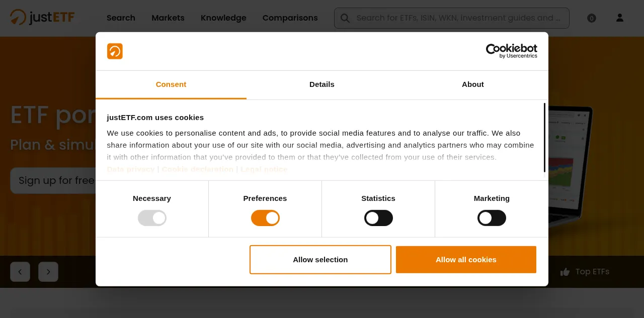
Task: Switch to the Consent tab
Action: pyautogui.click(x=171, y=84)
